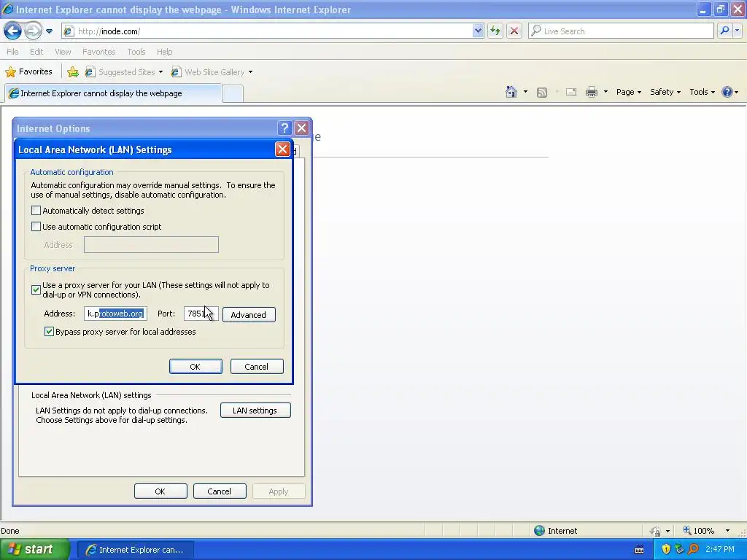
Task: Click the Help question mark icon
Action: pyautogui.click(x=727, y=92)
